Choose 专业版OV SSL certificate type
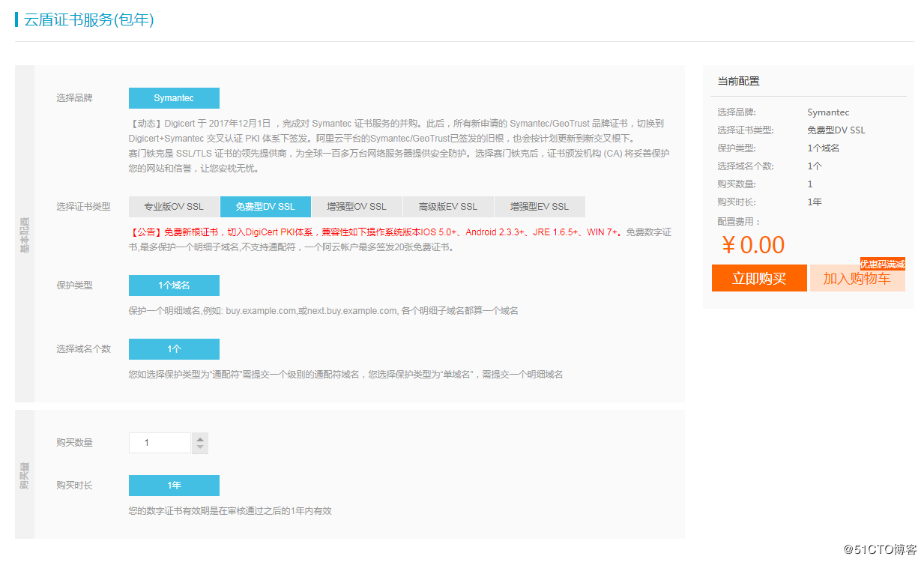Screen dimensions: 924x562 click(174, 207)
